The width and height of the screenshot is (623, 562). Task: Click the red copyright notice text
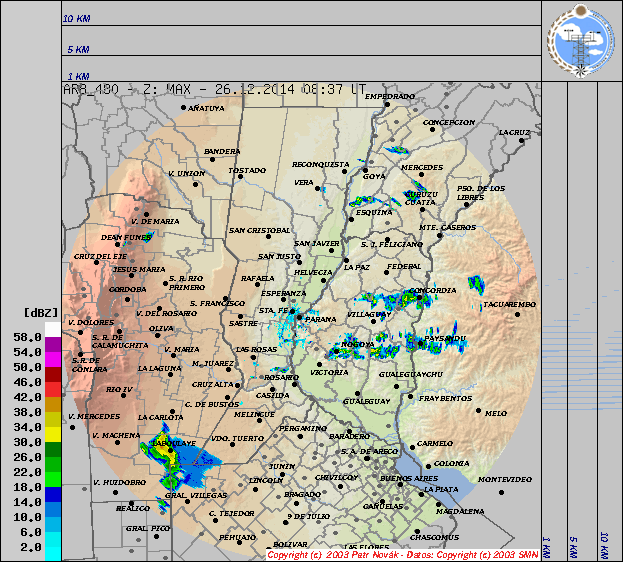[x=403, y=555]
